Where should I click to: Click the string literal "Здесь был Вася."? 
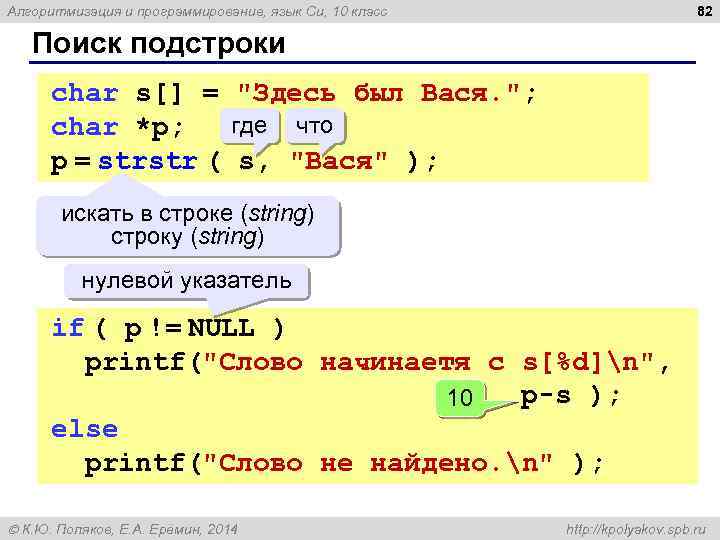[x=378, y=93]
